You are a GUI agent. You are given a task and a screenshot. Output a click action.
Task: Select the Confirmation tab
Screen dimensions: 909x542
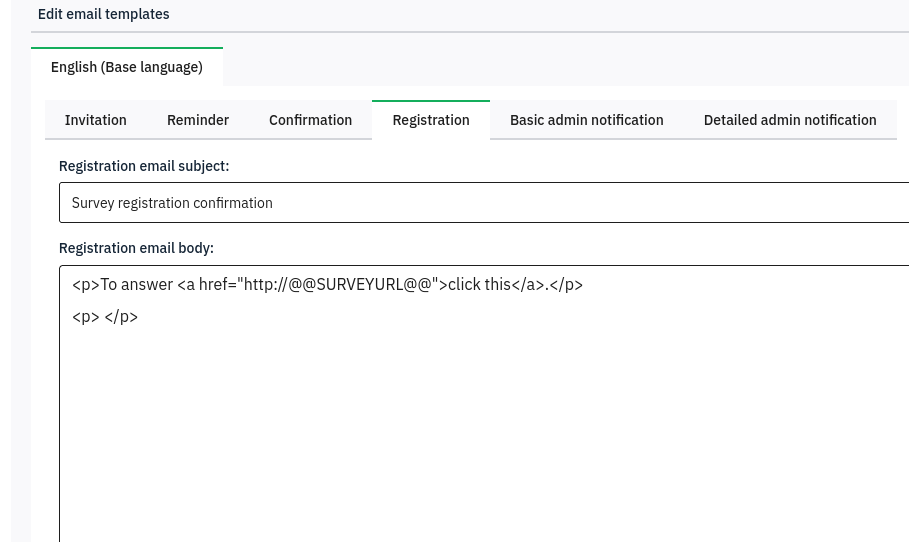coord(310,120)
